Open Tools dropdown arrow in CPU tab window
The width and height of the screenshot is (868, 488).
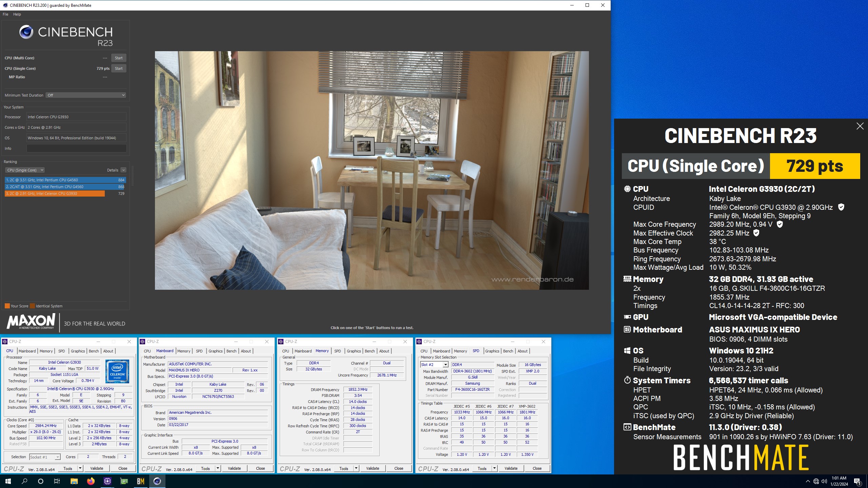(80, 468)
